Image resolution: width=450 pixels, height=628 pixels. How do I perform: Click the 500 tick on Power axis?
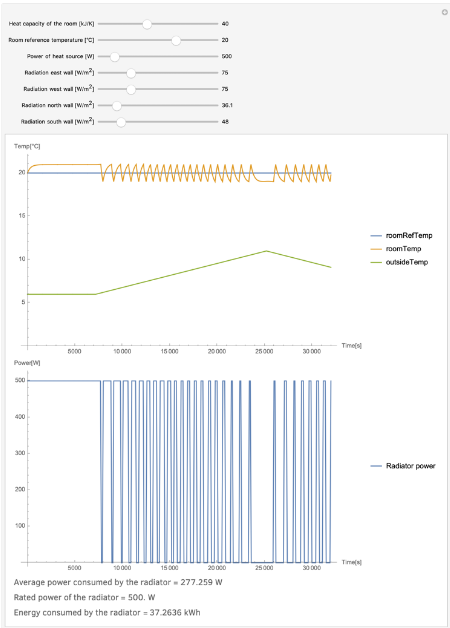[x=20, y=380]
